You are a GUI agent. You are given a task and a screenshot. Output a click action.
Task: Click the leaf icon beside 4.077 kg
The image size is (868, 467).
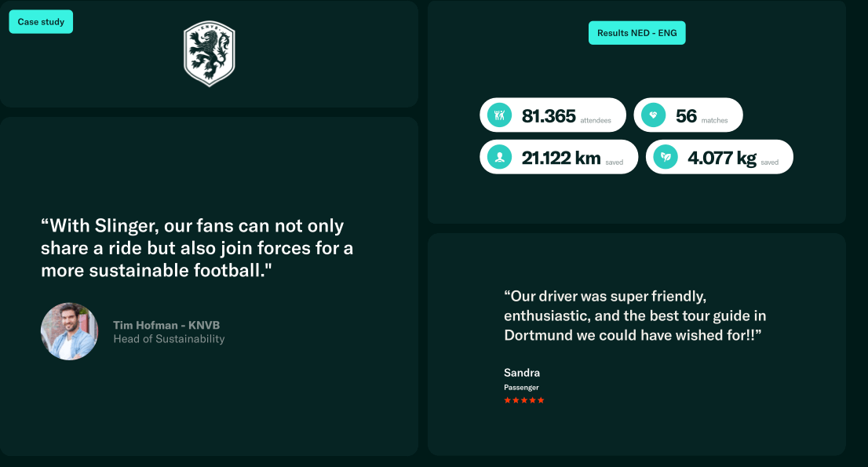tap(665, 157)
